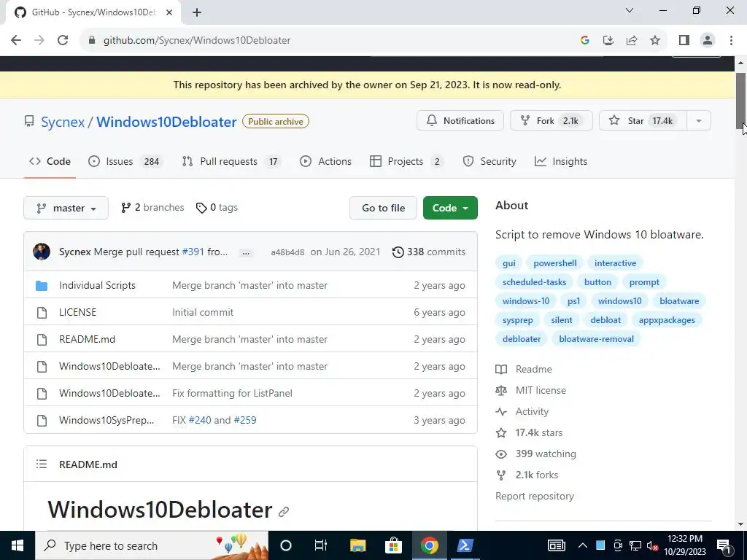The image size is (747, 560).
Task: Open the Windows Start menu
Action: click(x=18, y=545)
